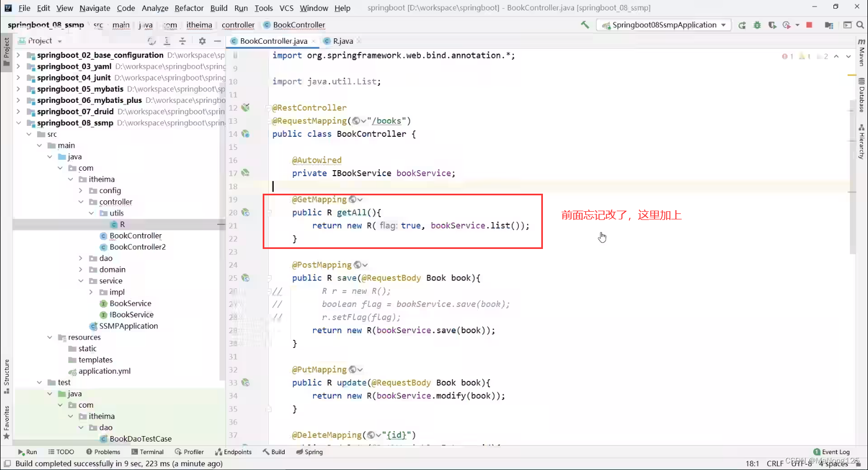
Task: Open URL globe dropdown after @PostMapping
Action: 361,265
